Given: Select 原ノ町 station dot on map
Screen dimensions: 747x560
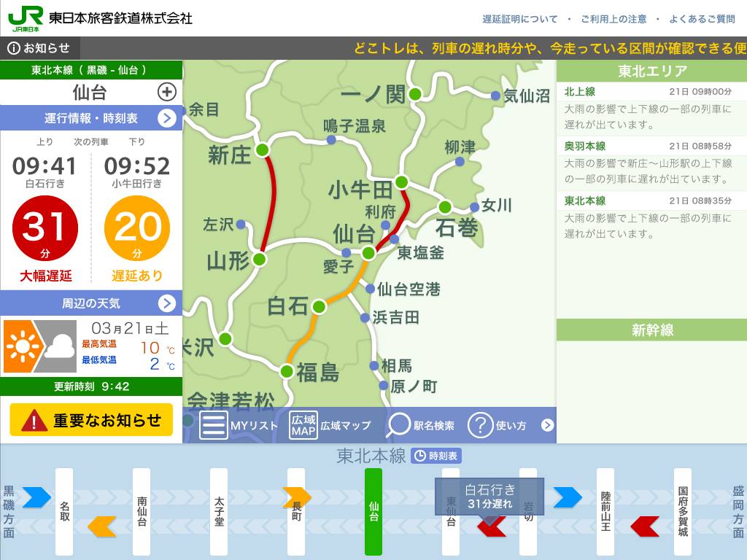Looking at the screenshot, I should tap(384, 386).
